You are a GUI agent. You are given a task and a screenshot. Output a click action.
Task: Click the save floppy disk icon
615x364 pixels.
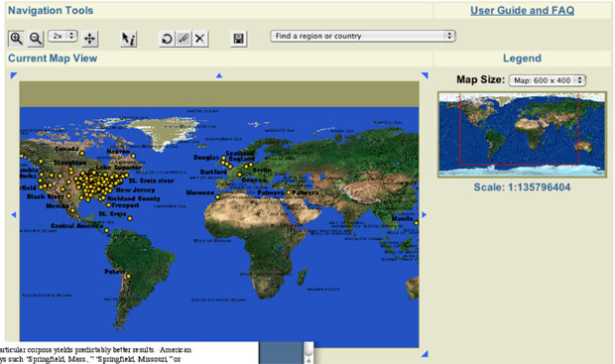(238, 39)
